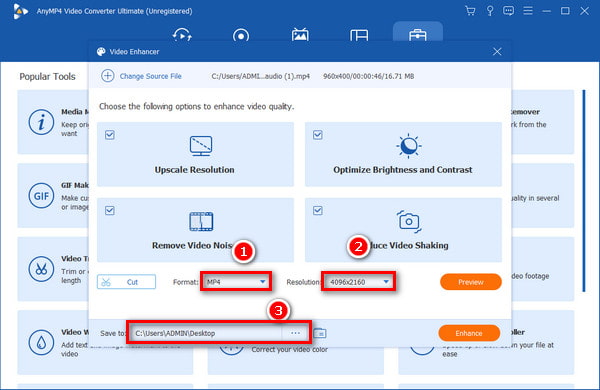
Task: Click the Media Metadata info icon
Action: click(x=41, y=122)
